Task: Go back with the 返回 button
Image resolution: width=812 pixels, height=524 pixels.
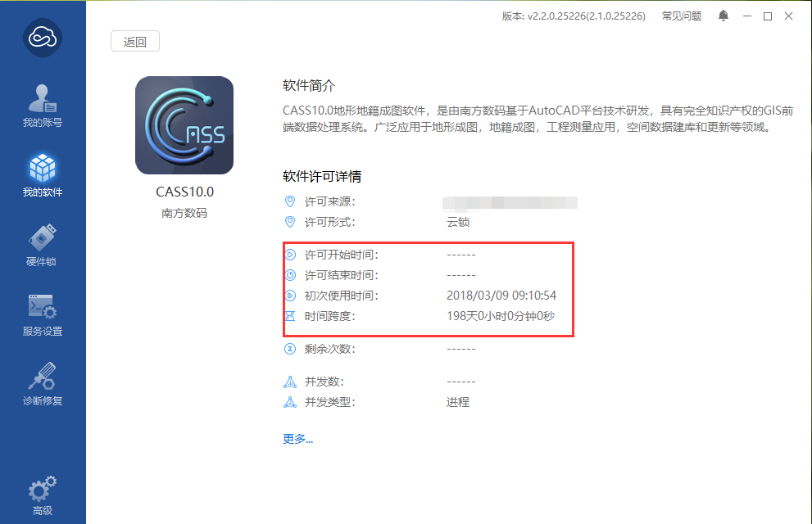Action: (135, 42)
